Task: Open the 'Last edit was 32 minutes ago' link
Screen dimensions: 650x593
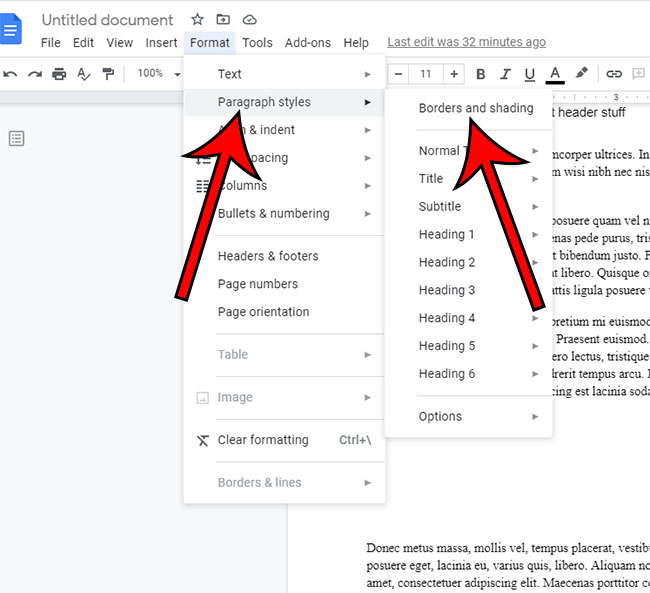Action: pos(466,42)
